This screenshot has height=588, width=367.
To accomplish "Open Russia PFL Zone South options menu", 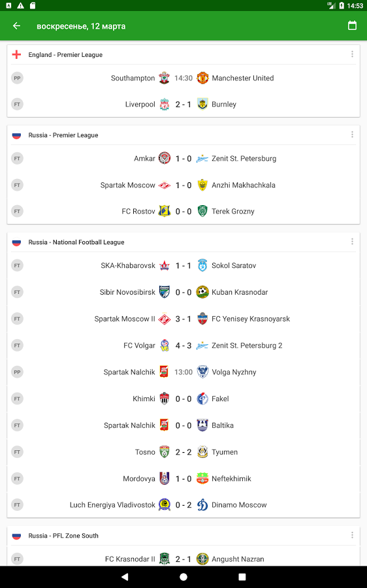I will click(352, 535).
